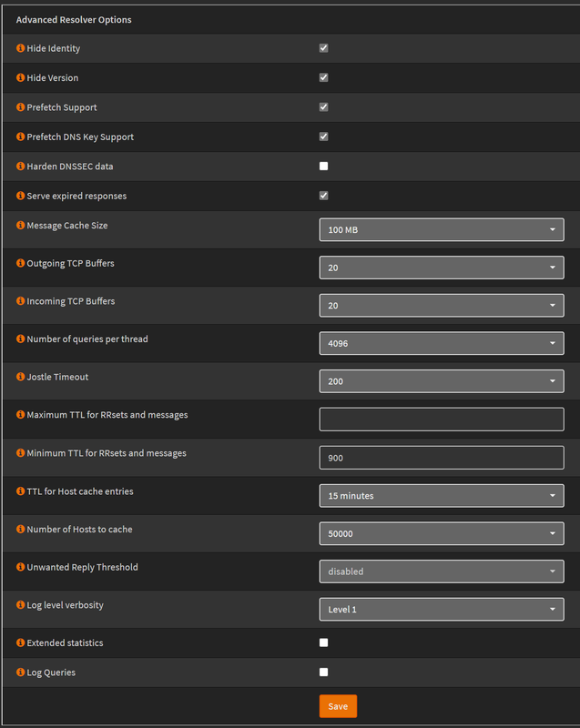Image resolution: width=580 pixels, height=728 pixels.
Task: Expand the Outgoing TCP Buffers dropdown
Action: click(x=442, y=268)
